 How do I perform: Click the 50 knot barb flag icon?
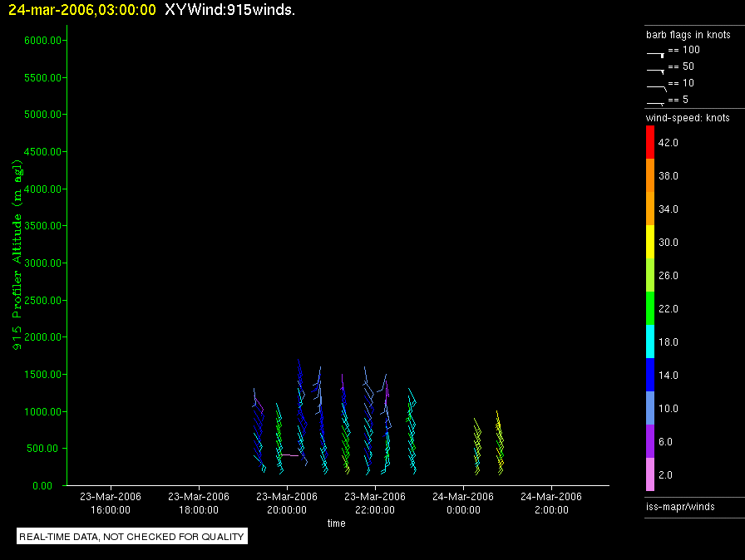pos(655,71)
